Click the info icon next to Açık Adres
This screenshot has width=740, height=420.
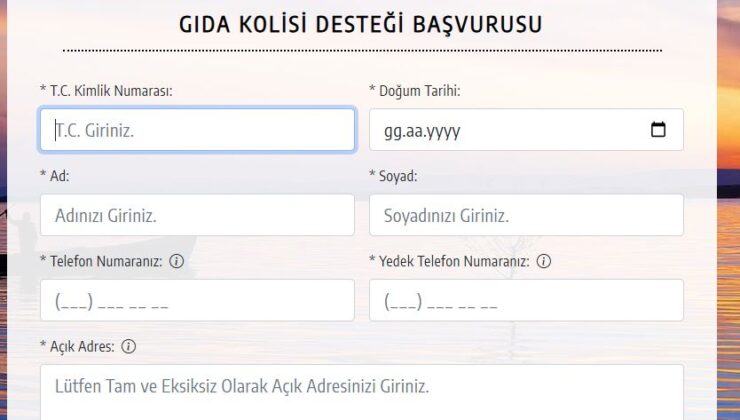pos(128,346)
